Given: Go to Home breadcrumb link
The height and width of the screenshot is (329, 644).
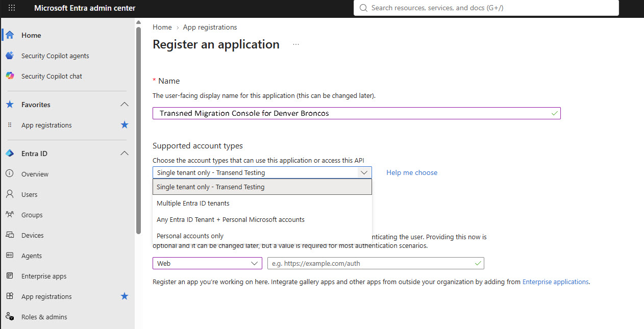Looking at the screenshot, I should coord(162,27).
